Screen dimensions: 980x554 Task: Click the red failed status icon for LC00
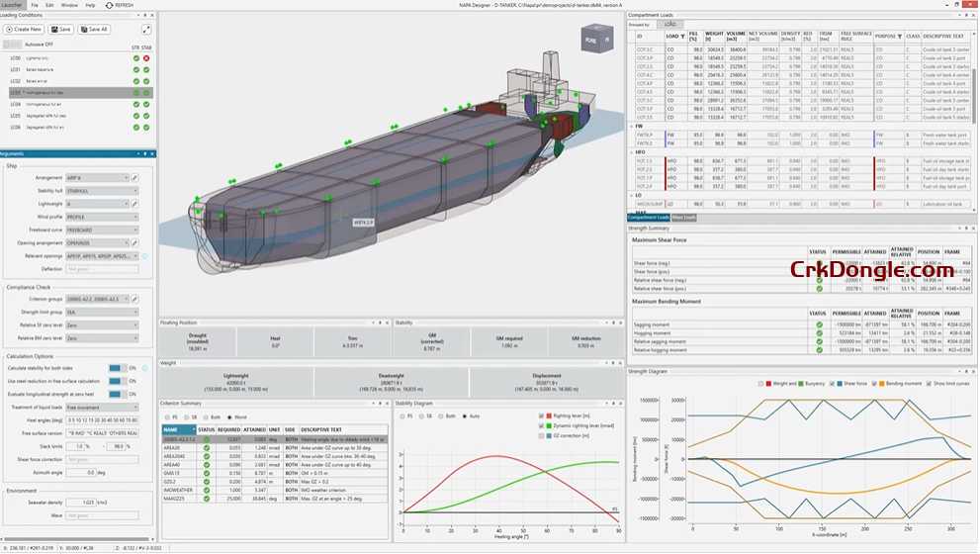point(146,58)
